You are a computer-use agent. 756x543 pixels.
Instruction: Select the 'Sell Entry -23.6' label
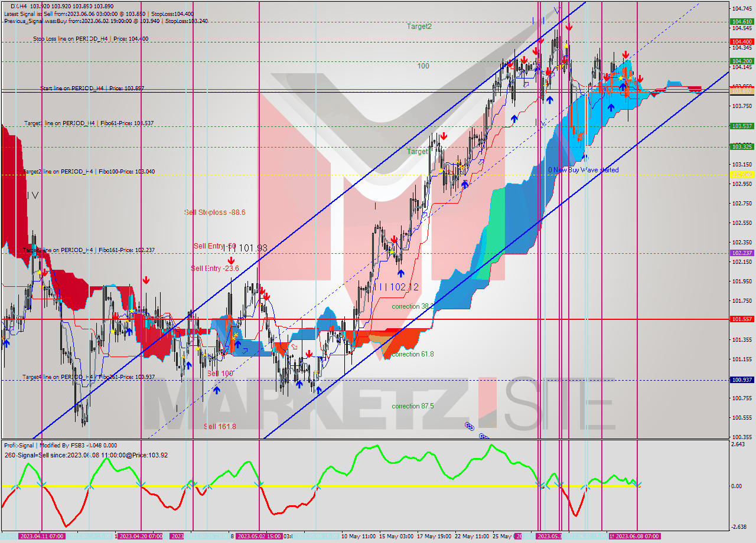[214, 269]
